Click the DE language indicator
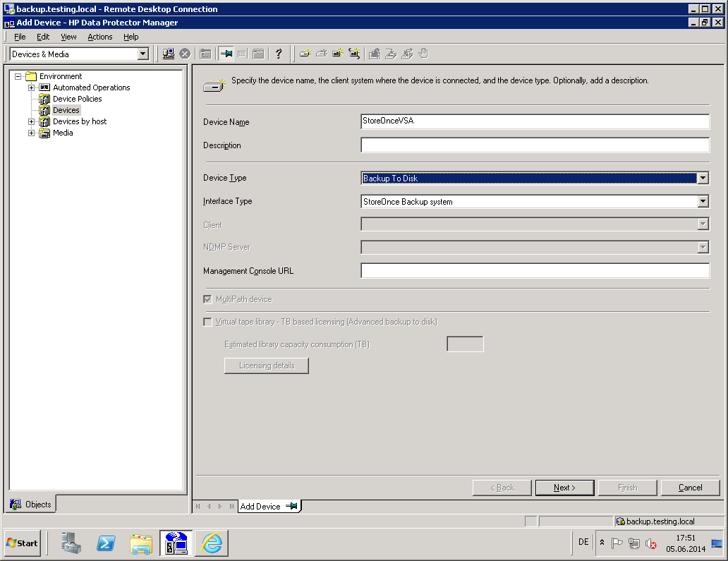Image resolution: width=728 pixels, height=561 pixels. [583, 542]
